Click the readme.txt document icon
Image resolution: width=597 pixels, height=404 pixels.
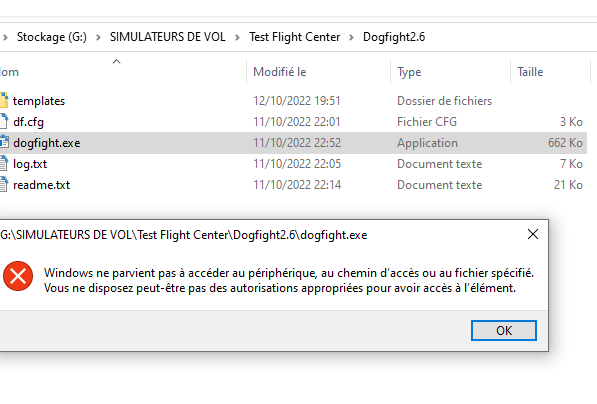pyautogui.click(x=4, y=185)
